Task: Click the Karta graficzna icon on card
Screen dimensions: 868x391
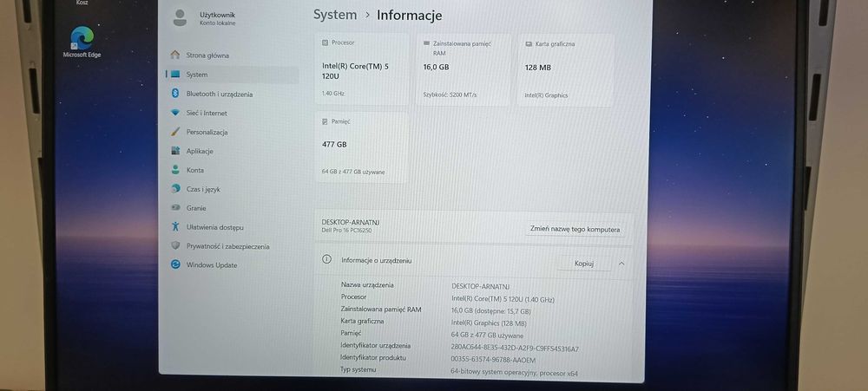Action: point(529,43)
